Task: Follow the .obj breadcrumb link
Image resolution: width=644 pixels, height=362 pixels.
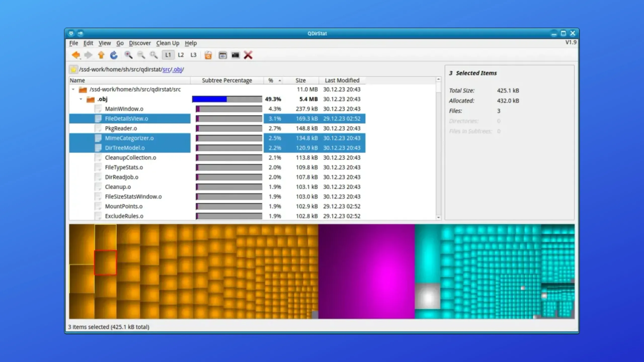Action: tap(177, 69)
